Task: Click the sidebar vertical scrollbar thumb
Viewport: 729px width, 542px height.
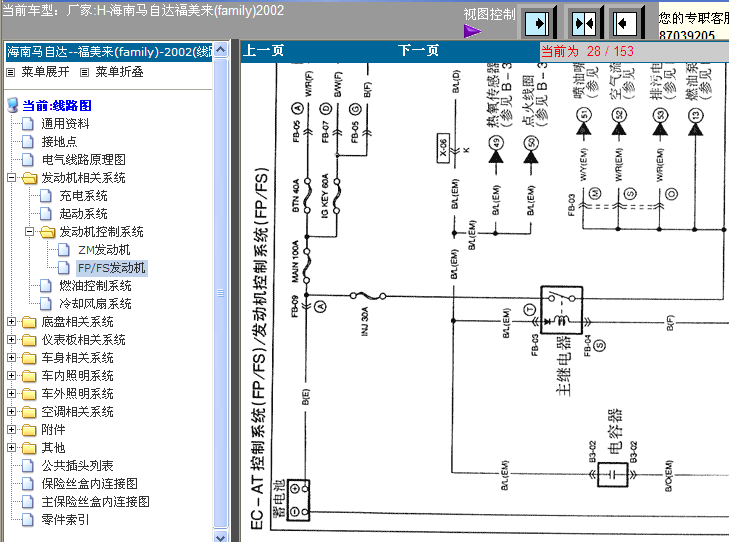Action: 221,292
